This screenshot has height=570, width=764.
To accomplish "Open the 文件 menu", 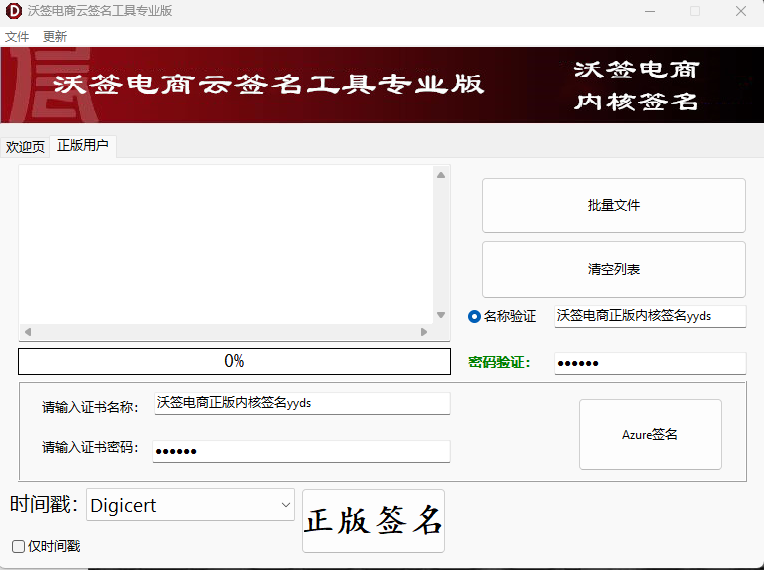I will point(17,37).
